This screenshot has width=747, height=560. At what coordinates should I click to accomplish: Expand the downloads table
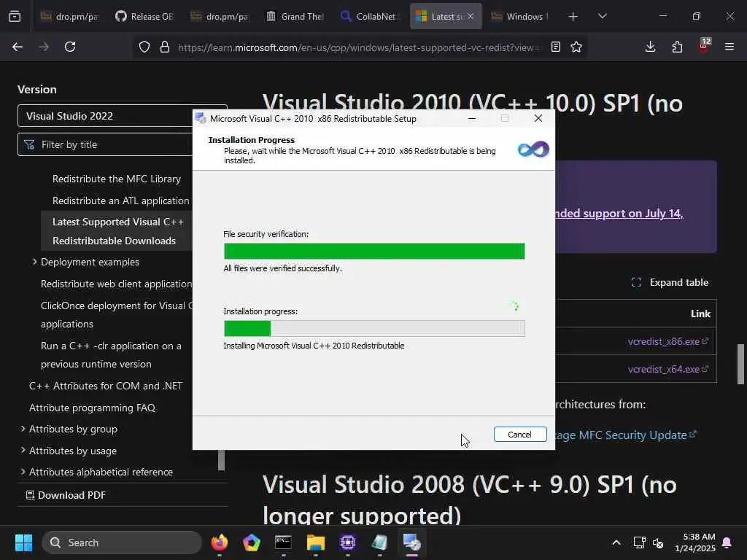[670, 282]
